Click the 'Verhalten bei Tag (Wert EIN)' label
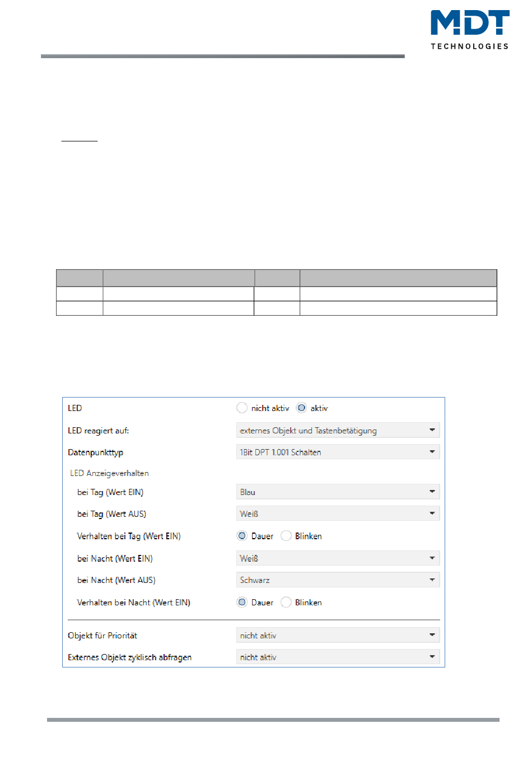The image size is (532, 761). click(x=129, y=536)
